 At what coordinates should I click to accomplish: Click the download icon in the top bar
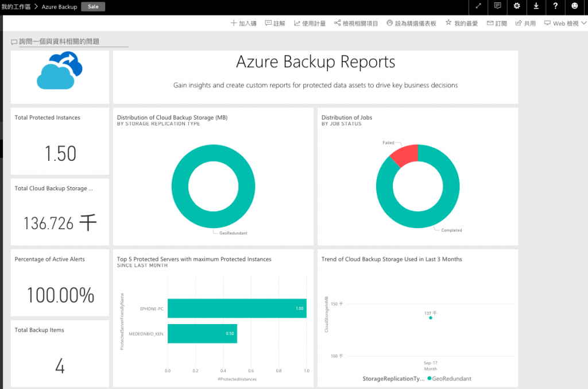pyautogui.click(x=536, y=6)
